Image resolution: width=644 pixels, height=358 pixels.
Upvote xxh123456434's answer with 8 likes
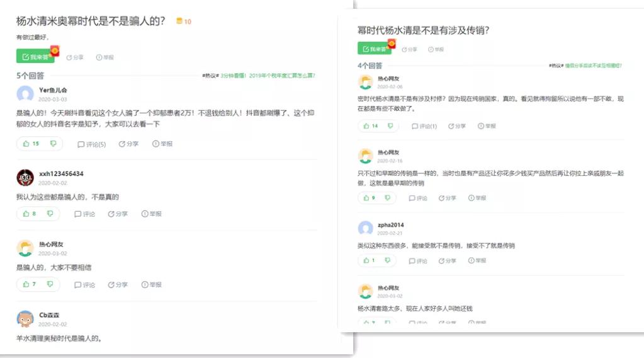(30, 214)
